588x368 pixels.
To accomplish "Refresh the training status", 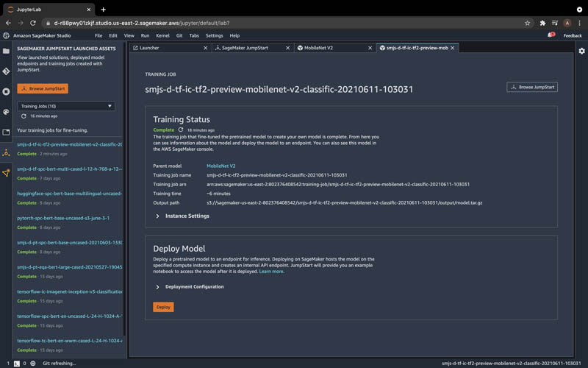I will tap(181, 130).
